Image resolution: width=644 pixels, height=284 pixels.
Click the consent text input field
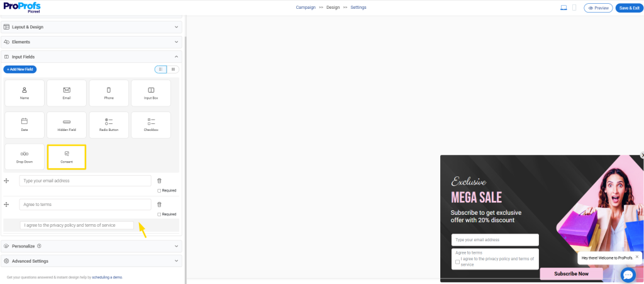77,225
